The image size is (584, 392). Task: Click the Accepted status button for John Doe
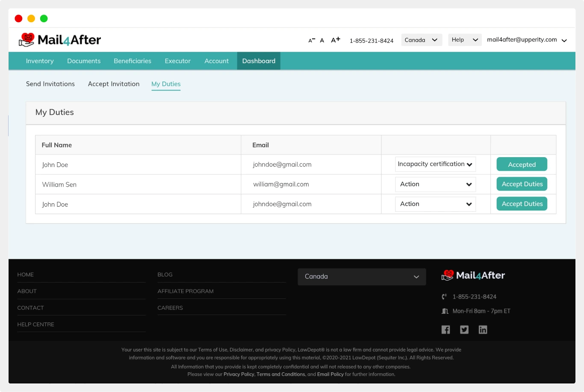(x=522, y=164)
